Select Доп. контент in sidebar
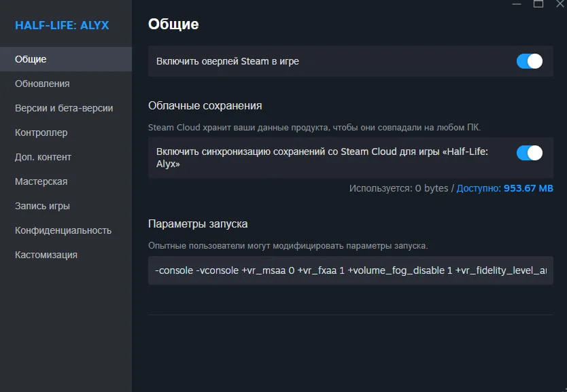 click(66, 157)
